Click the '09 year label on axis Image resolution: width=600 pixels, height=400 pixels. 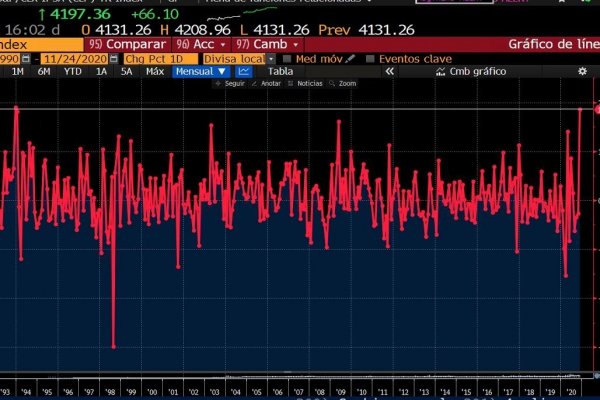(341, 392)
